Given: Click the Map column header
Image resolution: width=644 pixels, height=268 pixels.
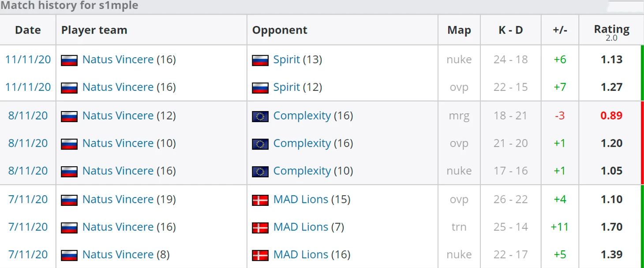Looking at the screenshot, I should click(x=459, y=30).
